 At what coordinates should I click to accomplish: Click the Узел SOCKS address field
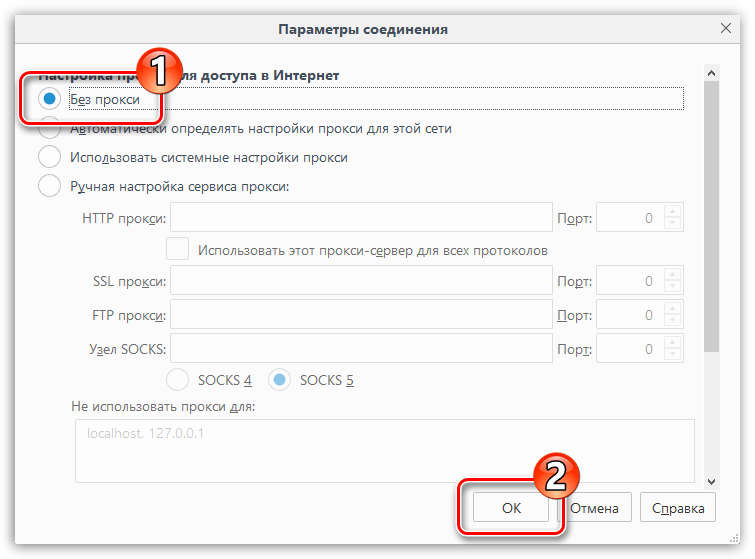click(361, 348)
